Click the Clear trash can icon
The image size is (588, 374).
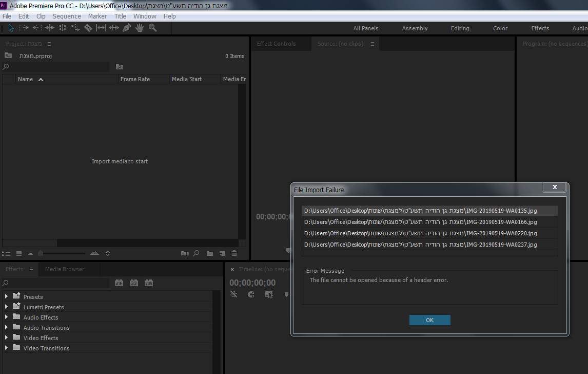pyautogui.click(x=234, y=253)
